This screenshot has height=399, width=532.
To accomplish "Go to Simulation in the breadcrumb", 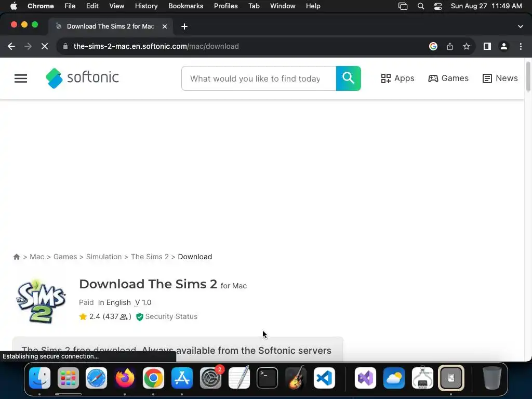I will (x=104, y=257).
